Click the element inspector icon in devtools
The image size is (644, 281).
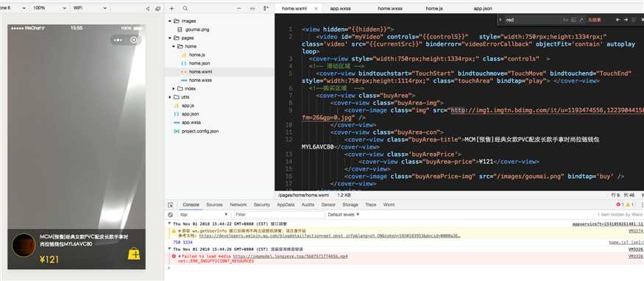pos(171,204)
